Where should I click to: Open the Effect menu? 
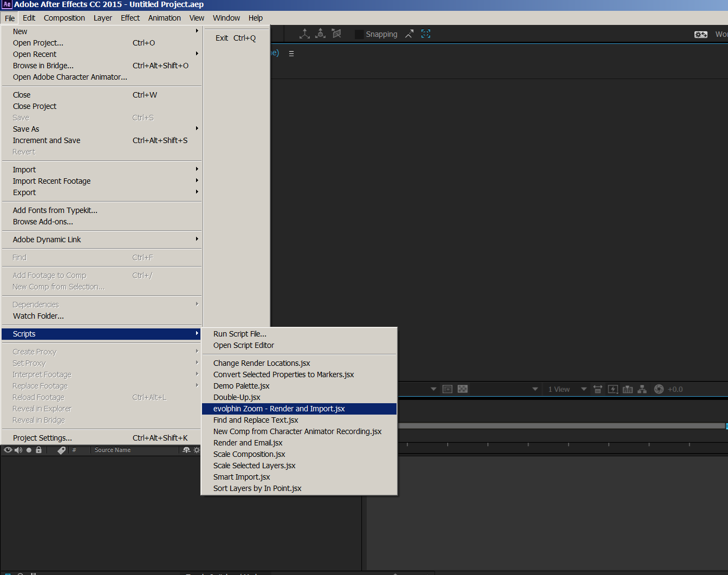(x=130, y=18)
